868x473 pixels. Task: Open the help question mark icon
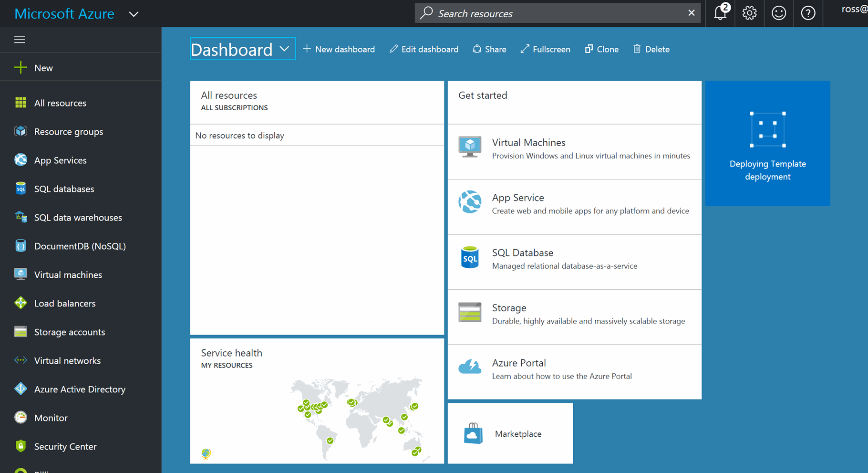pyautogui.click(x=808, y=13)
